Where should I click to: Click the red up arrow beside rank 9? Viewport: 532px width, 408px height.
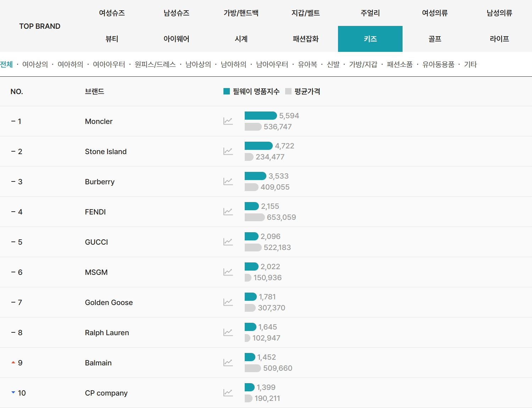coord(13,363)
